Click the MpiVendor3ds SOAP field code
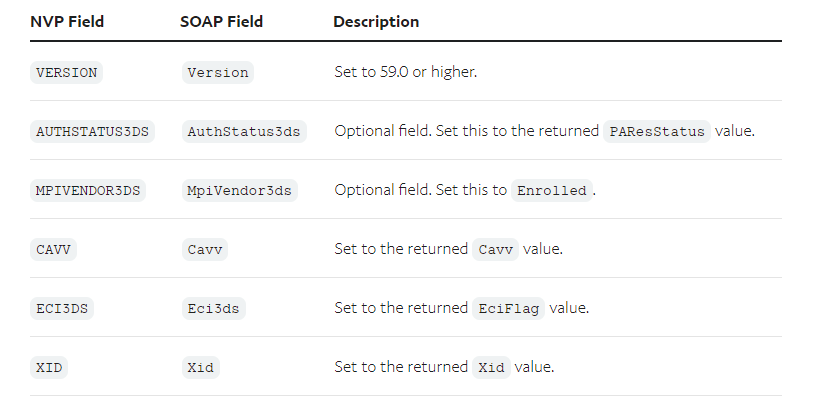Image resolution: width=838 pixels, height=419 pixels. click(x=240, y=190)
